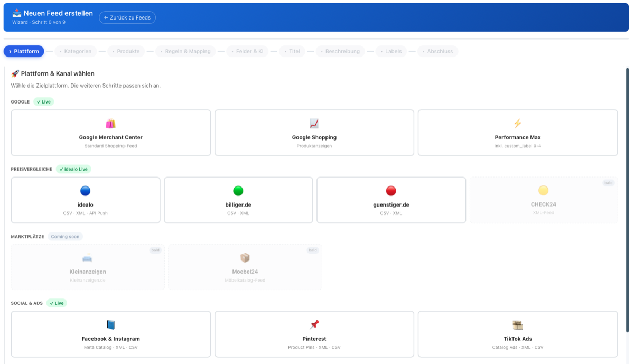The image size is (634, 364).
Task: Click the 'Meta Catalog · XML · CSV' text
Action: pos(111,348)
